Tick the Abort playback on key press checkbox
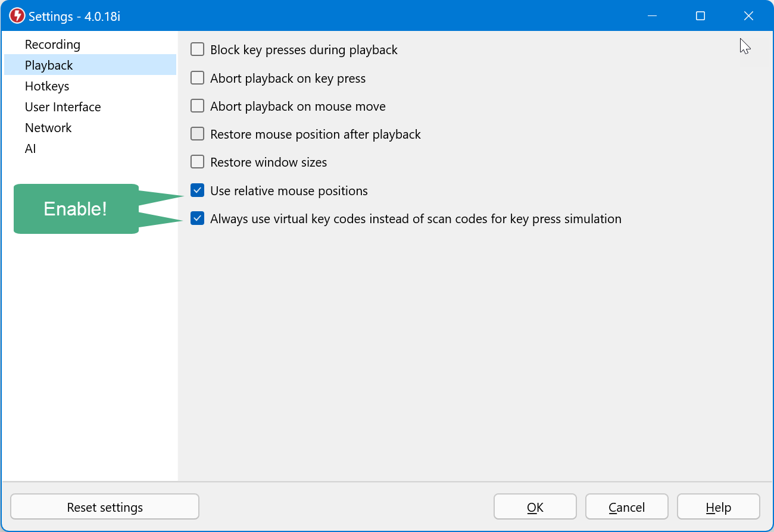The height and width of the screenshot is (532, 774). coord(197,78)
